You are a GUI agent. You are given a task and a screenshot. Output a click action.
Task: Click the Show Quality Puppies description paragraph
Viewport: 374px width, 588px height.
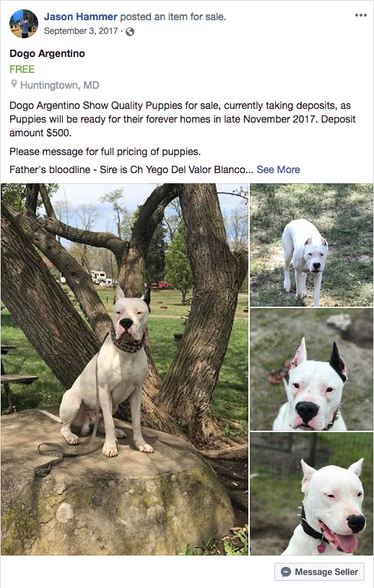[183, 119]
